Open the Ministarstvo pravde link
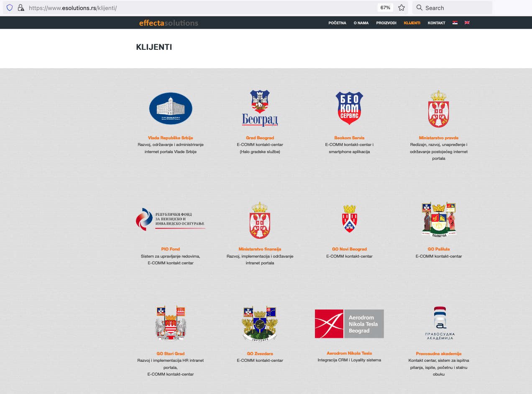 point(439,138)
